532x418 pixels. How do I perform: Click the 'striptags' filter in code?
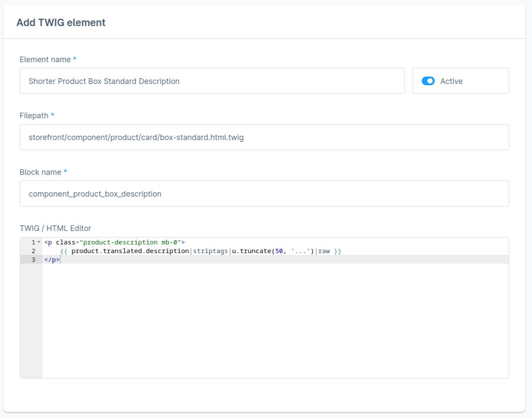point(211,251)
